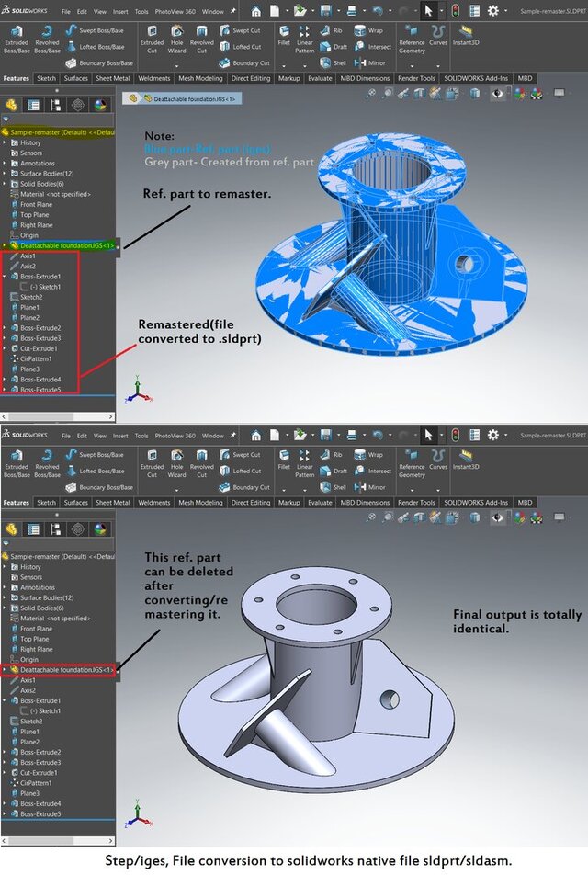Click the Home icon in upper window title bar
This screenshot has width=588, height=875.
(x=255, y=11)
